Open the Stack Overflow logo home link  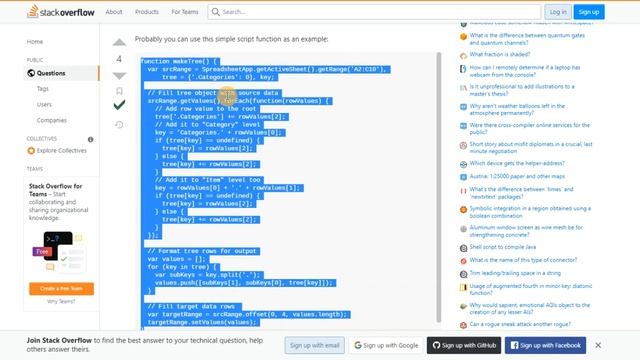tap(60, 12)
